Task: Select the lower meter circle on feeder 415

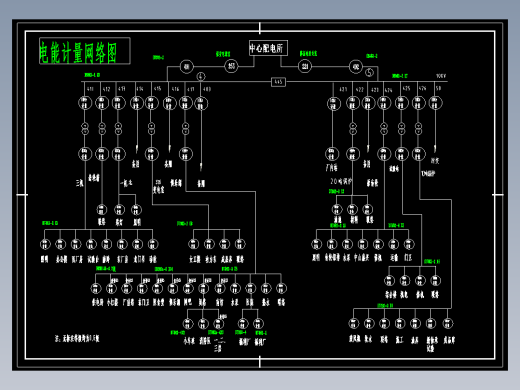Action: click(x=152, y=154)
